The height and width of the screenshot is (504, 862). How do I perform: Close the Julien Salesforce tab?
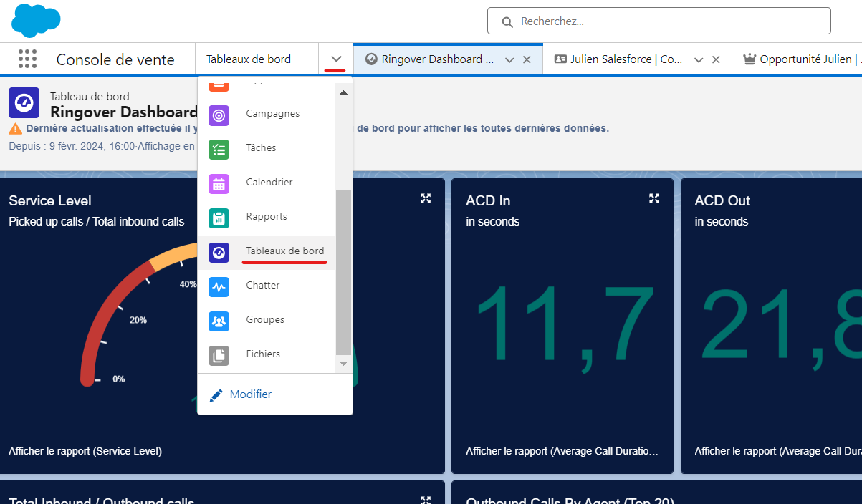716,60
